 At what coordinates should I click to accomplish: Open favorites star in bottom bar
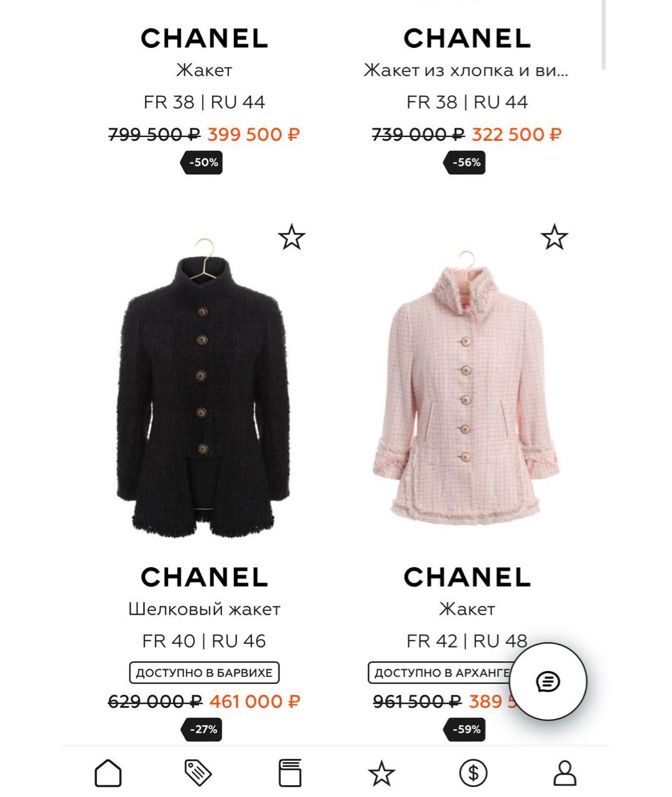pyautogui.click(x=381, y=773)
